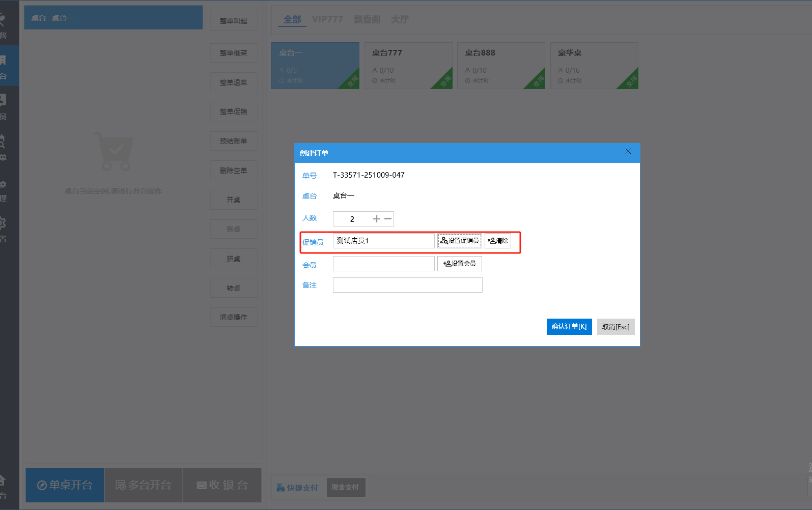Select the 飘香阁 area tab
This screenshot has width=812, height=510.
367,19
